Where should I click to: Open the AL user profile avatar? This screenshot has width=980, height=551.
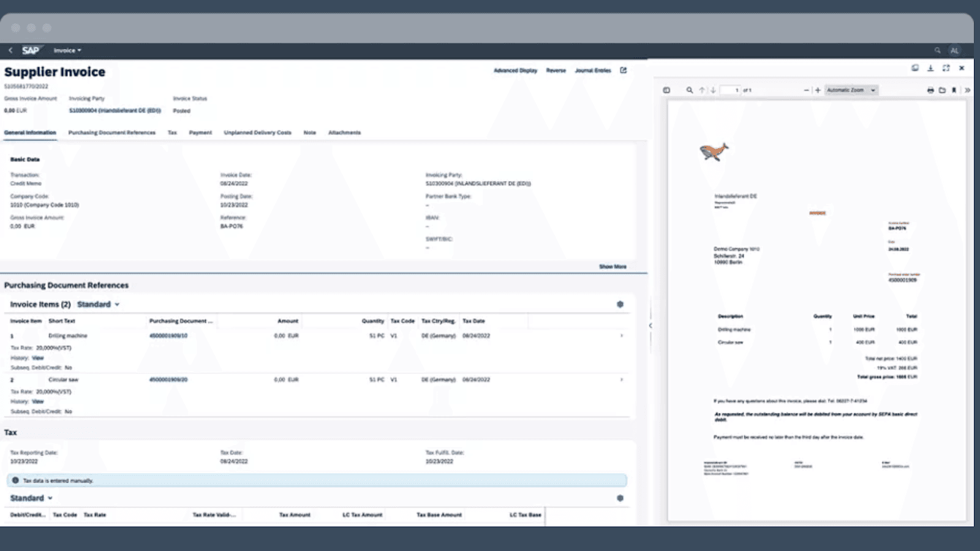[954, 50]
